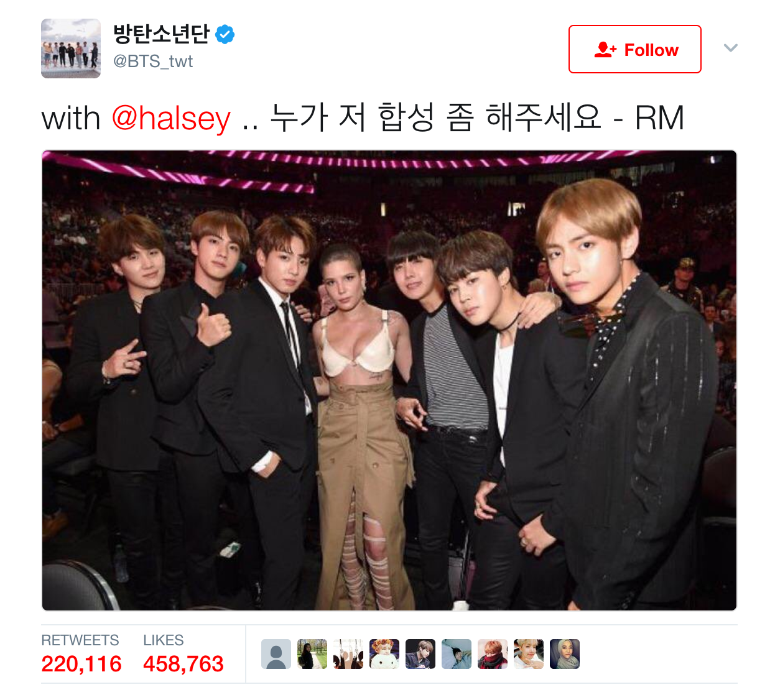Open blonde-haired liker avatar in white hoodie
Viewport: 775px width, 700px height.
pyautogui.click(x=529, y=654)
